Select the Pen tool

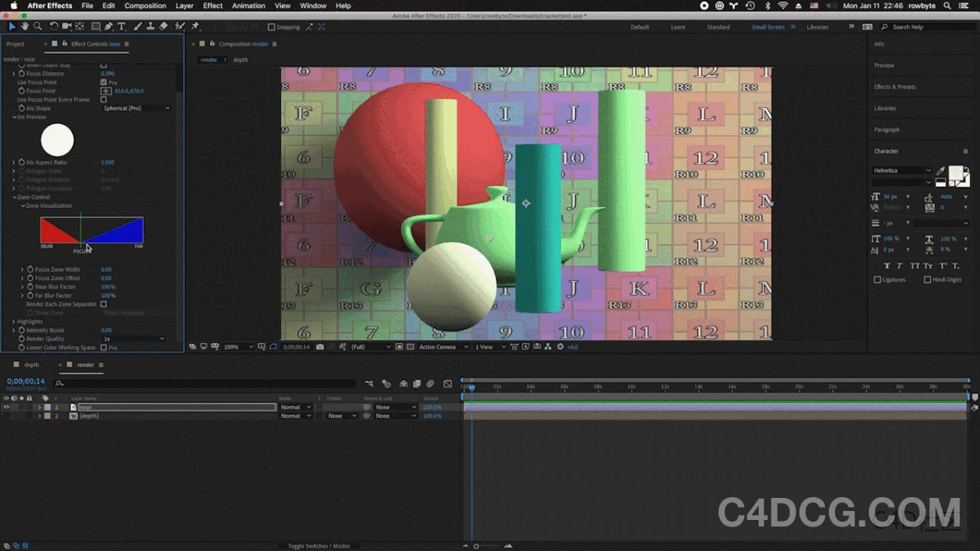tap(108, 26)
